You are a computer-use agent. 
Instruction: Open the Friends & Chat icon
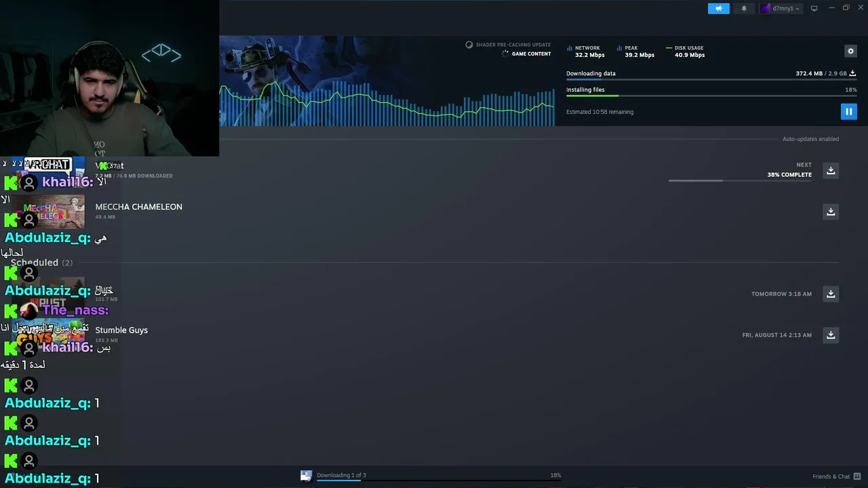(857, 476)
